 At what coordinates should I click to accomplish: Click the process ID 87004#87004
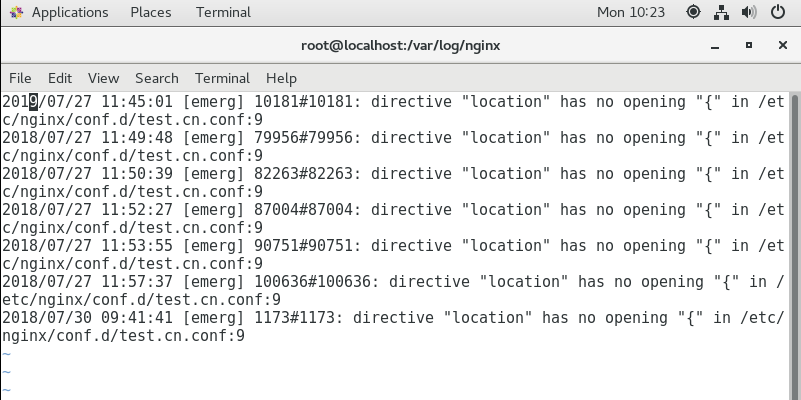coord(303,210)
